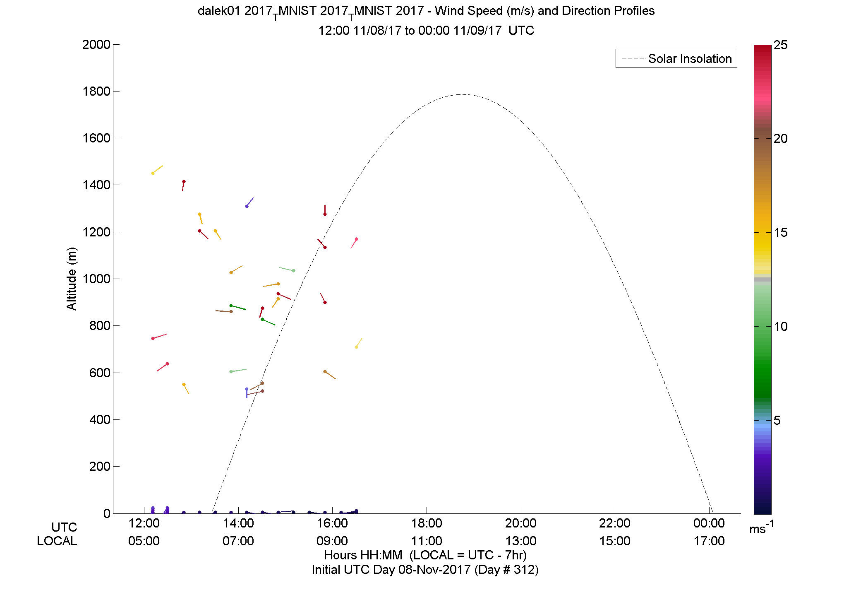
Task: Click the LOCAL row label
Action: pyautogui.click(x=57, y=541)
